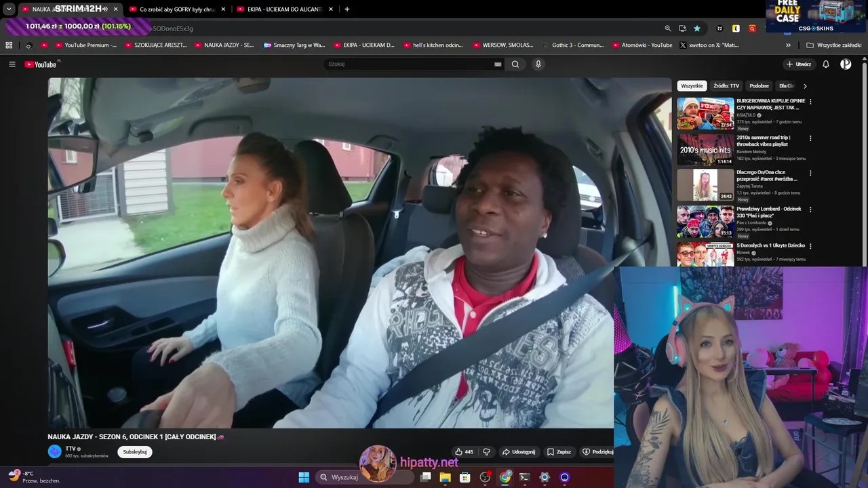Screen dimensions: 868x488
Task: Open the 2010's music hits thumbnail
Action: click(705, 150)
